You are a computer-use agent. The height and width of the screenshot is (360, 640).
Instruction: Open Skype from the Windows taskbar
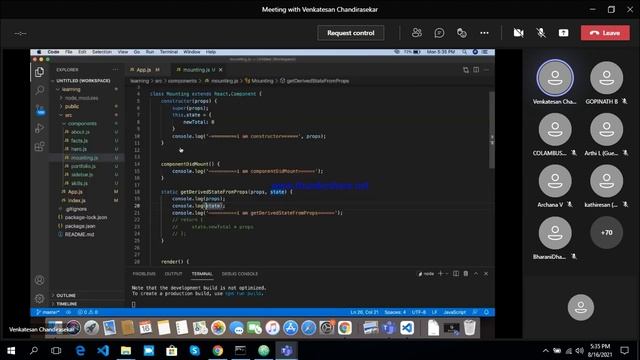(x=195, y=351)
